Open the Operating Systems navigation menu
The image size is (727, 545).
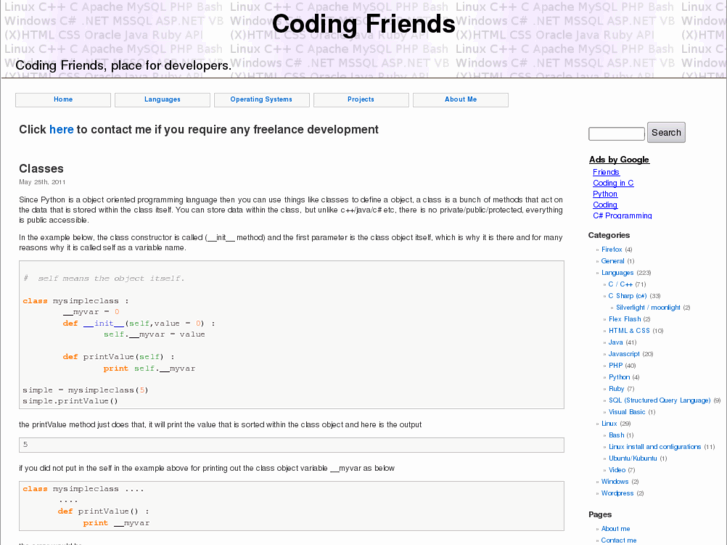[x=261, y=100]
